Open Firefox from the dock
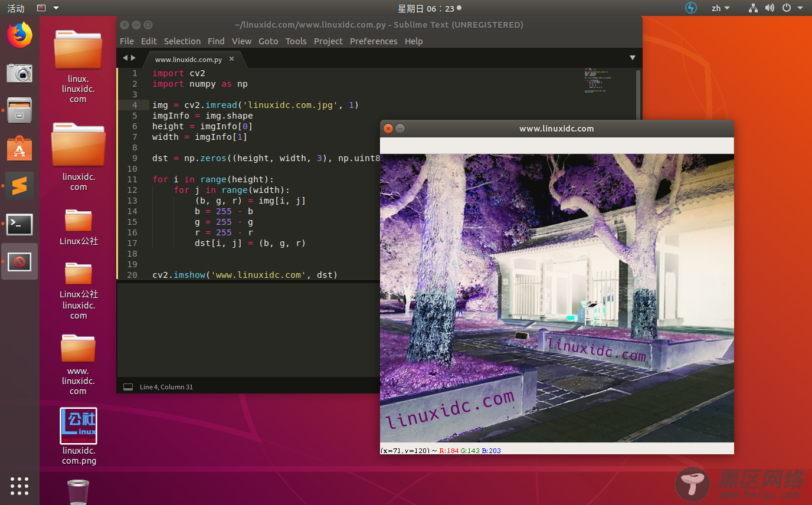 click(x=19, y=35)
